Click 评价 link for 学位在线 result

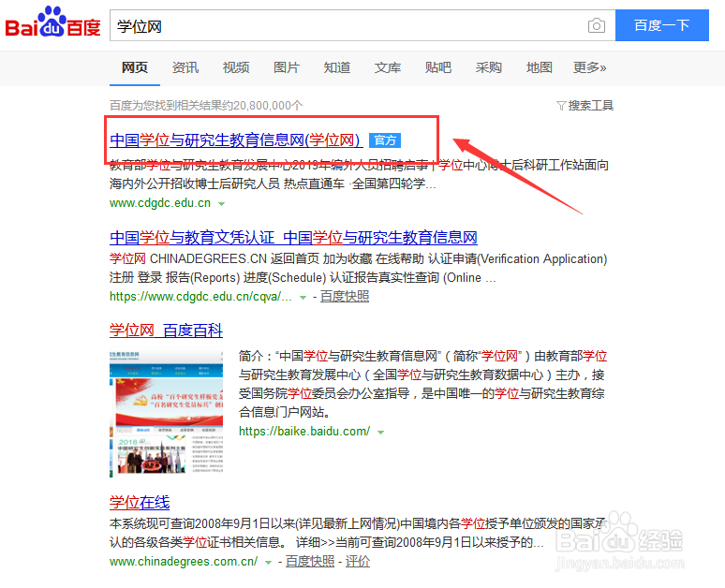pos(358,561)
